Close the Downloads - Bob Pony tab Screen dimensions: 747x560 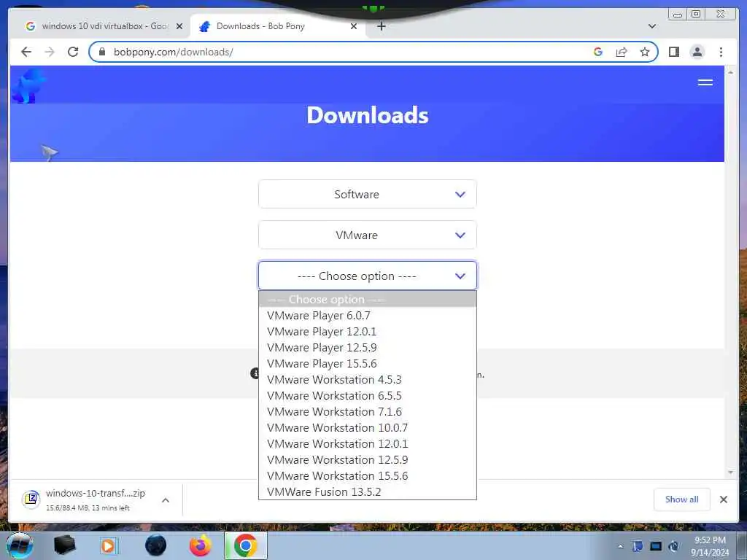354,26
